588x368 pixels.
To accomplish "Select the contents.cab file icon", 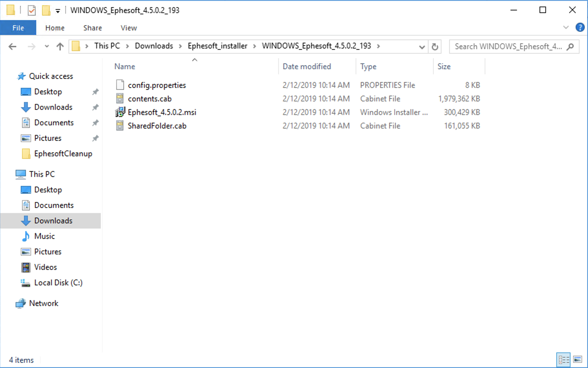I will pyautogui.click(x=120, y=98).
